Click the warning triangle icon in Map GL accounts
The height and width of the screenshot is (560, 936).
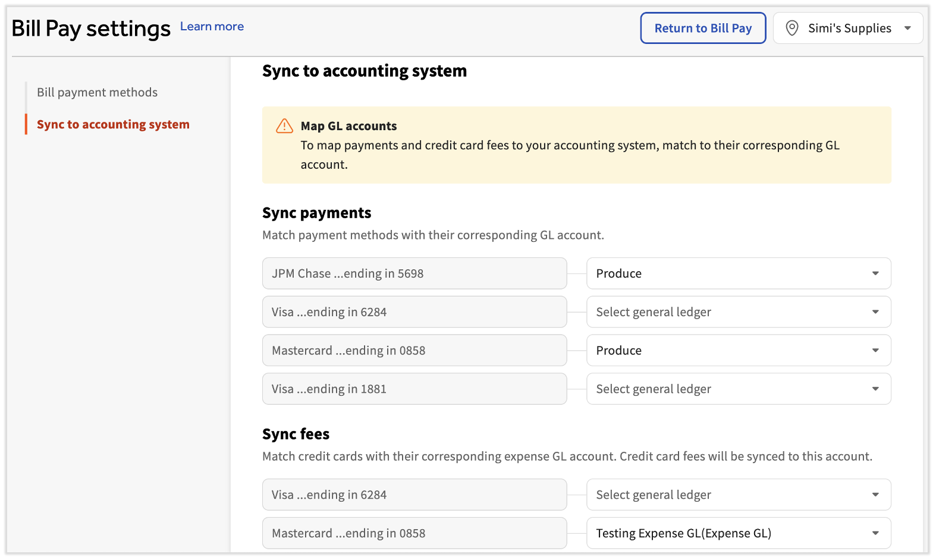284,126
